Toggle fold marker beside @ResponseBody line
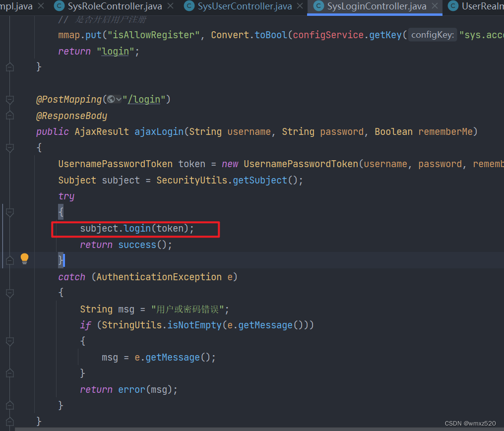Viewport: 504px width, 431px height. coord(10,115)
